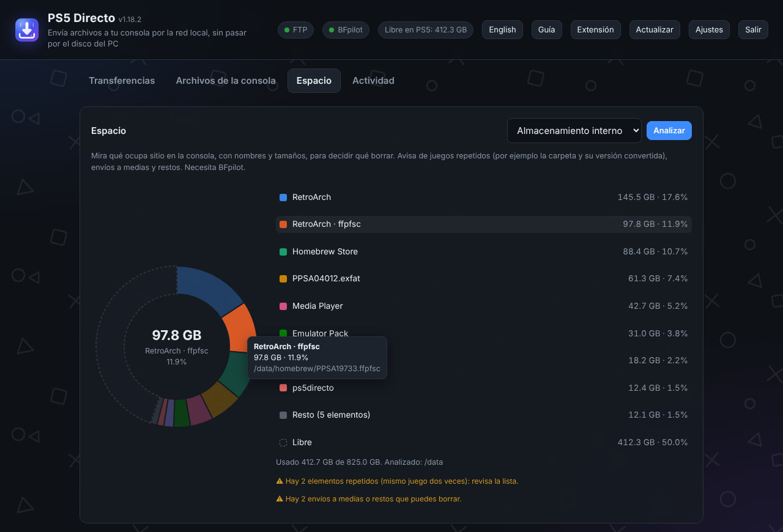Select the PPSA04012.exfat list entry
This screenshot has height=532, width=783.
tap(484, 278)
